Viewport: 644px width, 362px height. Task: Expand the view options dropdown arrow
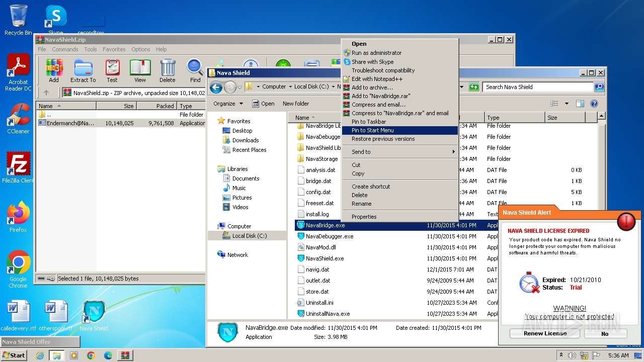pos(567,104)
